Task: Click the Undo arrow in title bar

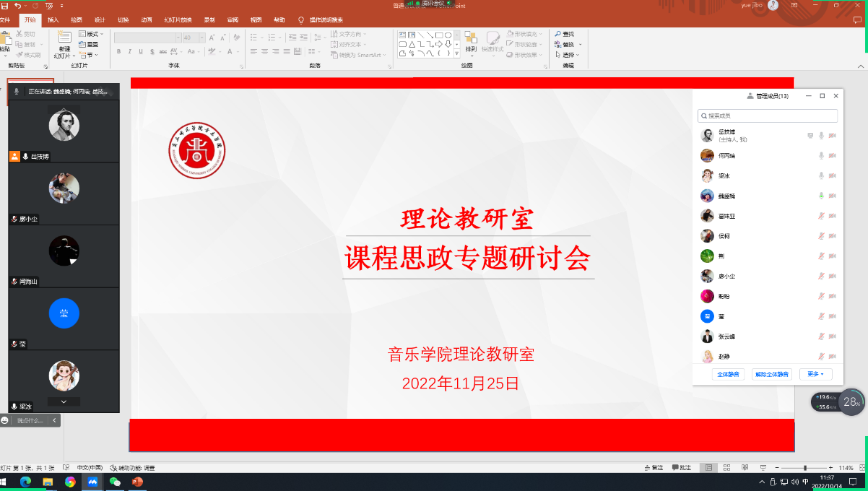Action: [18, 6]
